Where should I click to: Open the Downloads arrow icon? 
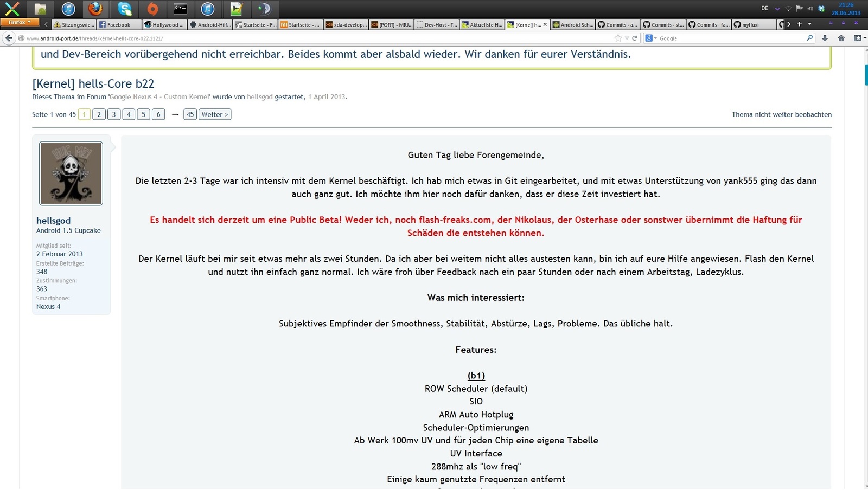point(825,38)
